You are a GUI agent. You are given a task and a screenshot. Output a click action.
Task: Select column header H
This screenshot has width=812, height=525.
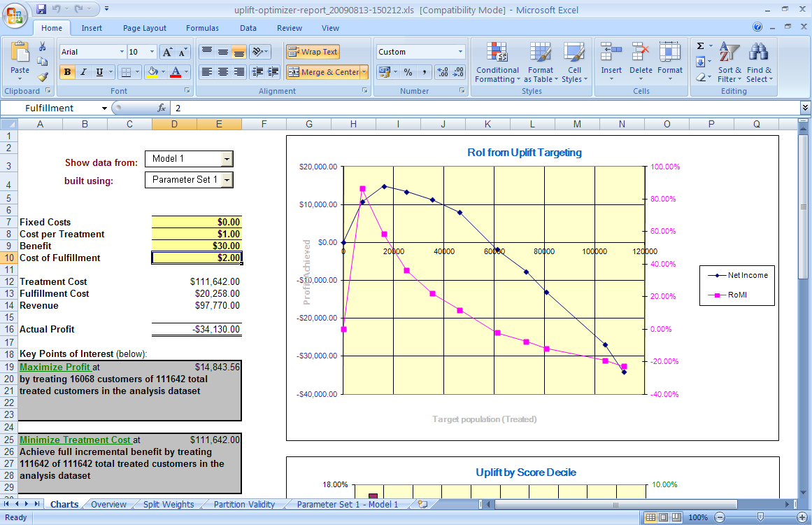pos(353,124)
